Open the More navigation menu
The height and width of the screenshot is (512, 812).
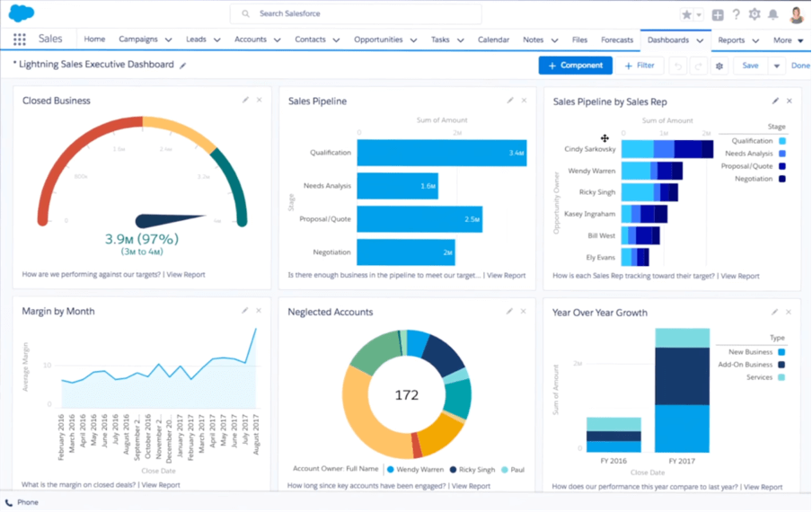click(x=788, y=40)
